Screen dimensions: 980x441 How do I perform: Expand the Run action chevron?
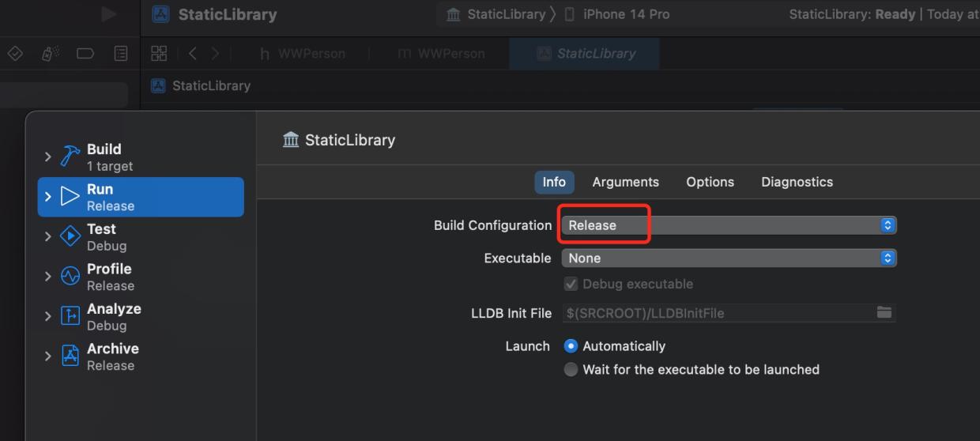click(x=48, y=197)
